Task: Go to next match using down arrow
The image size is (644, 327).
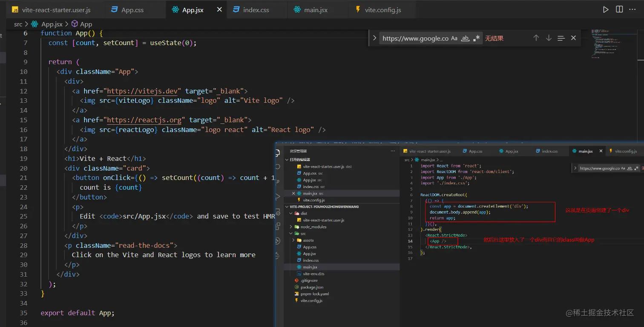Action: (x=549, y=38)
